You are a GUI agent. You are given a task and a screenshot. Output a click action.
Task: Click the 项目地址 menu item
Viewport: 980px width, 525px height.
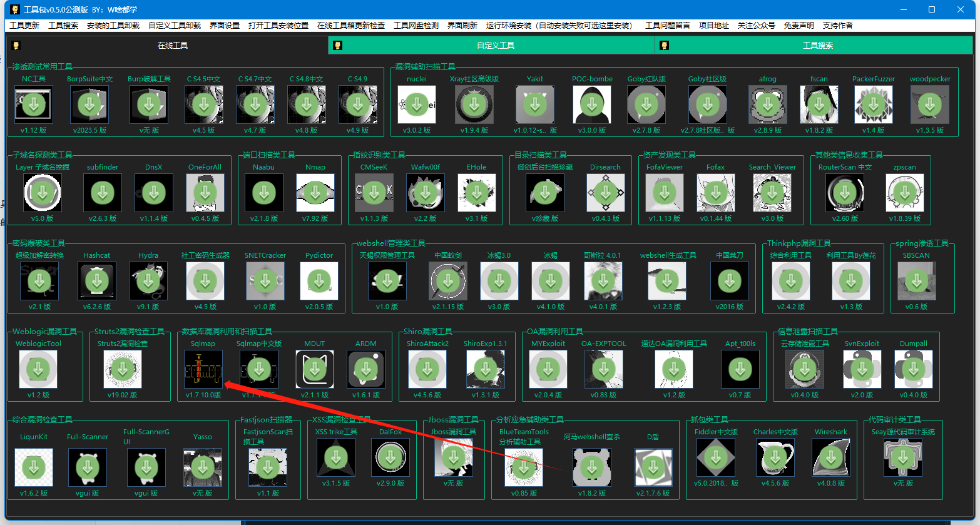714,26
